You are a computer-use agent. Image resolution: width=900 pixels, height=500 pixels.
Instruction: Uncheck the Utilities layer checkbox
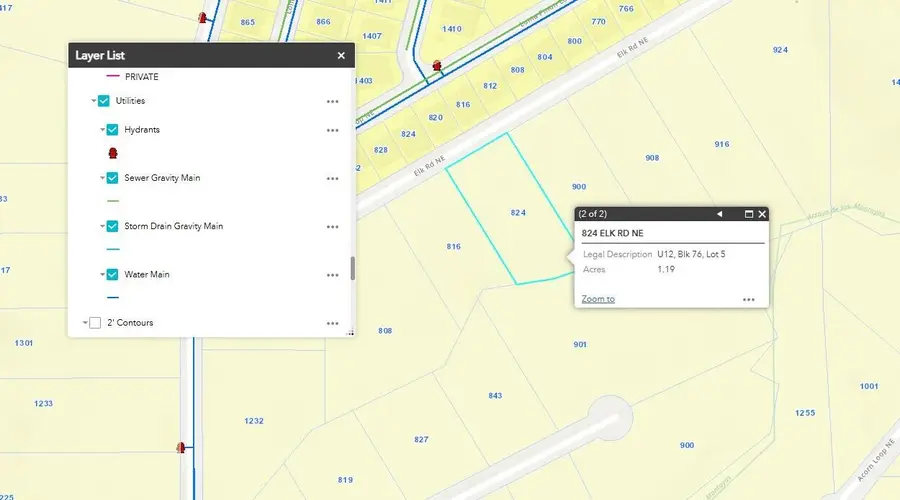pyautogui.click(x=103, y=101)
